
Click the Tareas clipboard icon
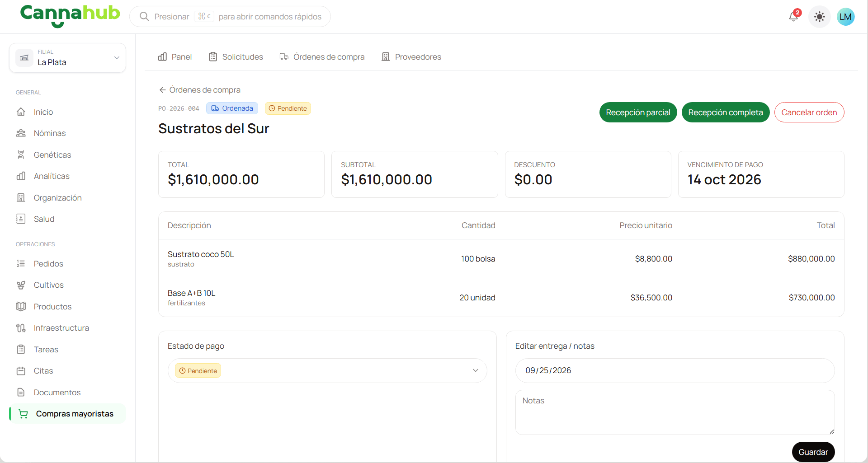point(21,349)
